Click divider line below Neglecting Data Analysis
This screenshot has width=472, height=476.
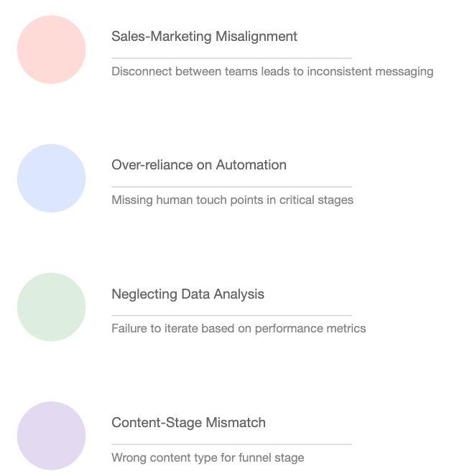coord(232,315)
